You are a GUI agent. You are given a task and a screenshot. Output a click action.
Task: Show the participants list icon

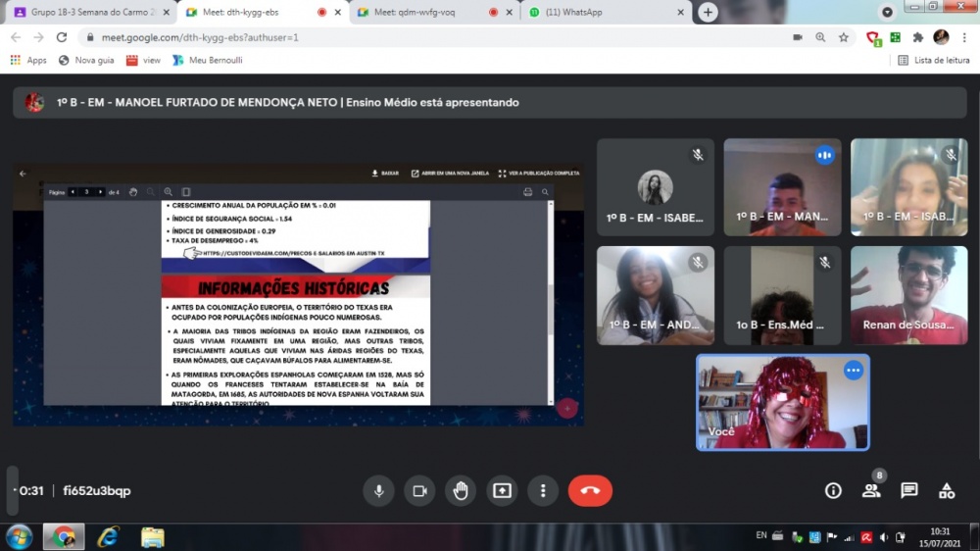point(871,491)
